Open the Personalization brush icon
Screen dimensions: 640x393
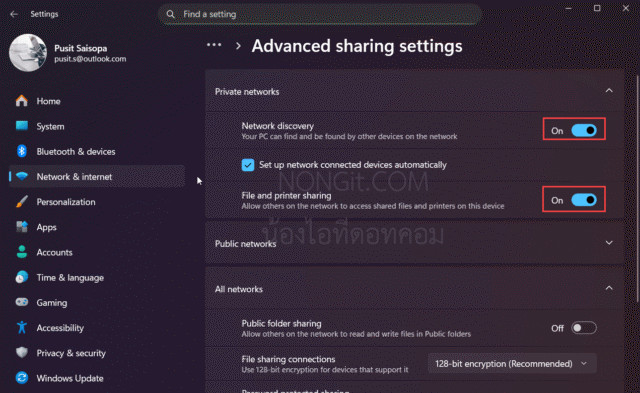[22, 202]
